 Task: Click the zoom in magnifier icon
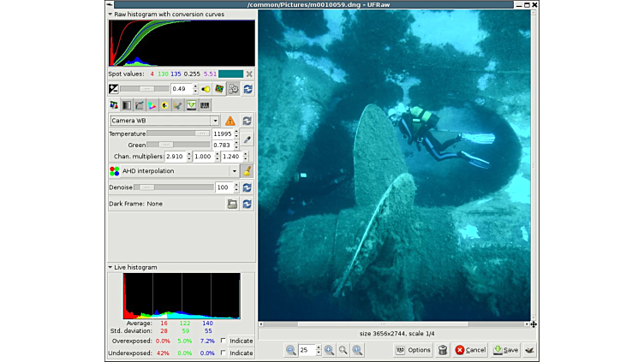pos(329,350)
